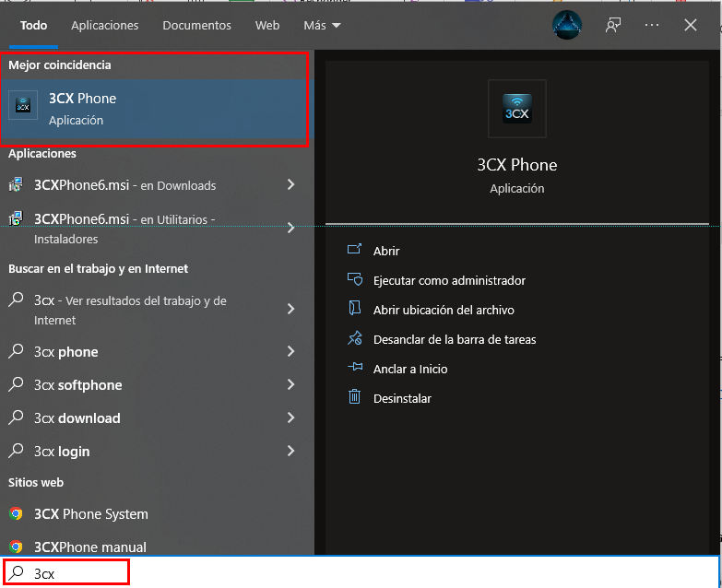Click the magnifier icon beside 3cx download

(x=16, y=417)
